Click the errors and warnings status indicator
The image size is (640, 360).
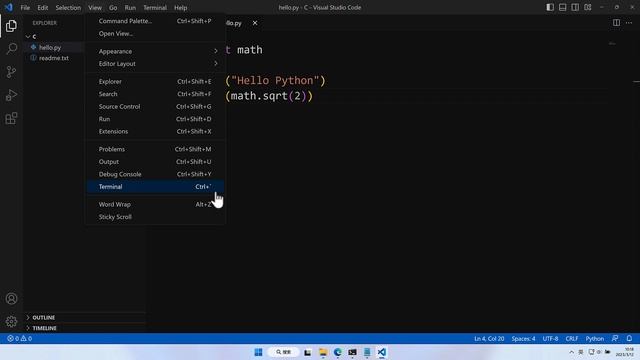(20, 338)
